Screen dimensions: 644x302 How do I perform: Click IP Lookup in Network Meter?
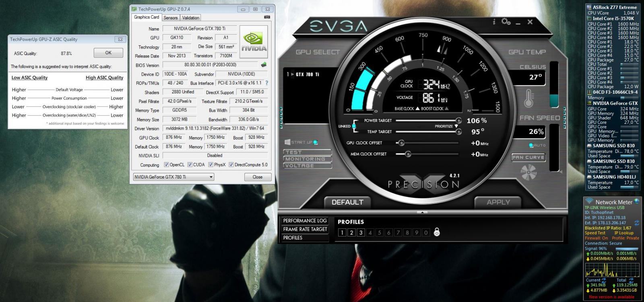coord(624,233)
